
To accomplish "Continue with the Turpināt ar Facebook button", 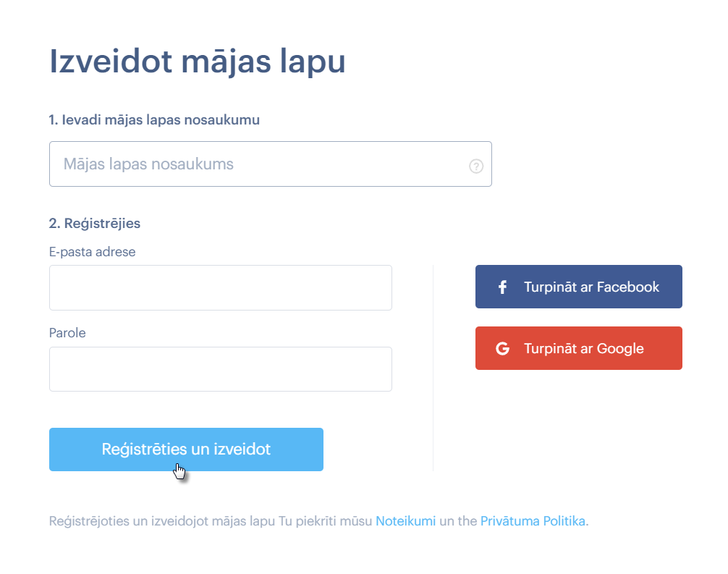I will [578, 287].
